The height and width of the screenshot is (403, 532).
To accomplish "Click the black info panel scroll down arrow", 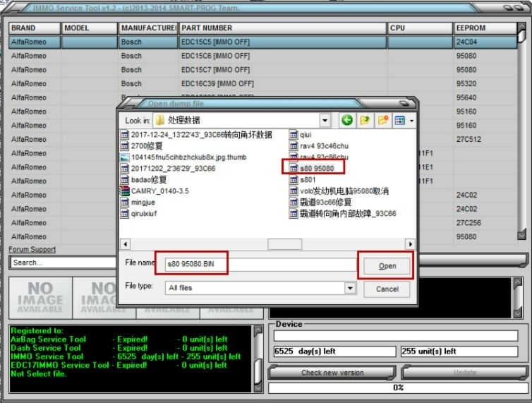I will point(518,313).
